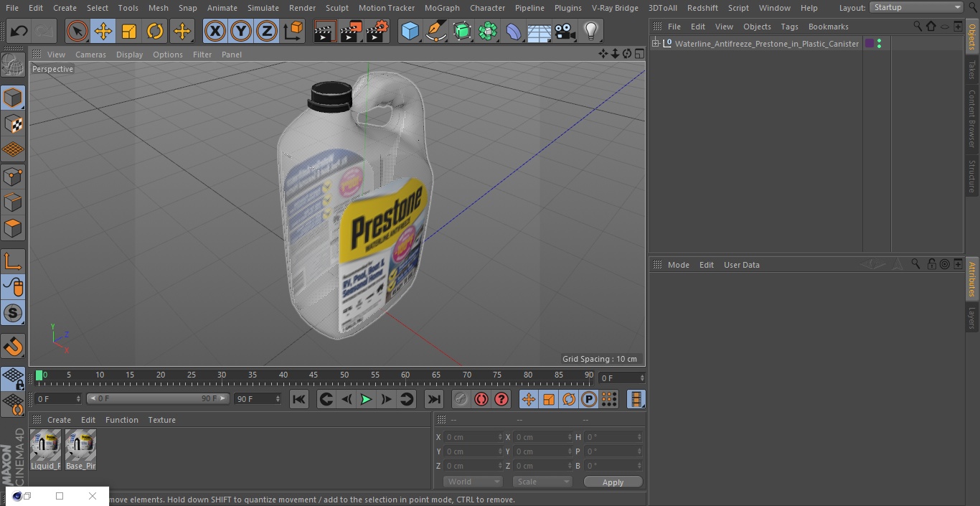Click the Attributes panel lock icon
This screenshot has height=506, width=980.
[930, 264]
